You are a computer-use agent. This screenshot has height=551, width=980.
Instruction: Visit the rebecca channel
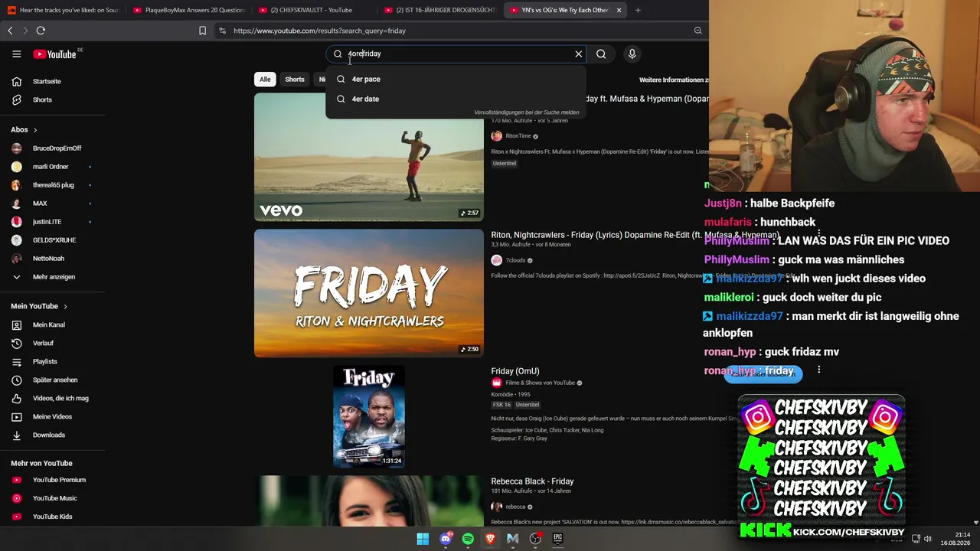[515, 507]
